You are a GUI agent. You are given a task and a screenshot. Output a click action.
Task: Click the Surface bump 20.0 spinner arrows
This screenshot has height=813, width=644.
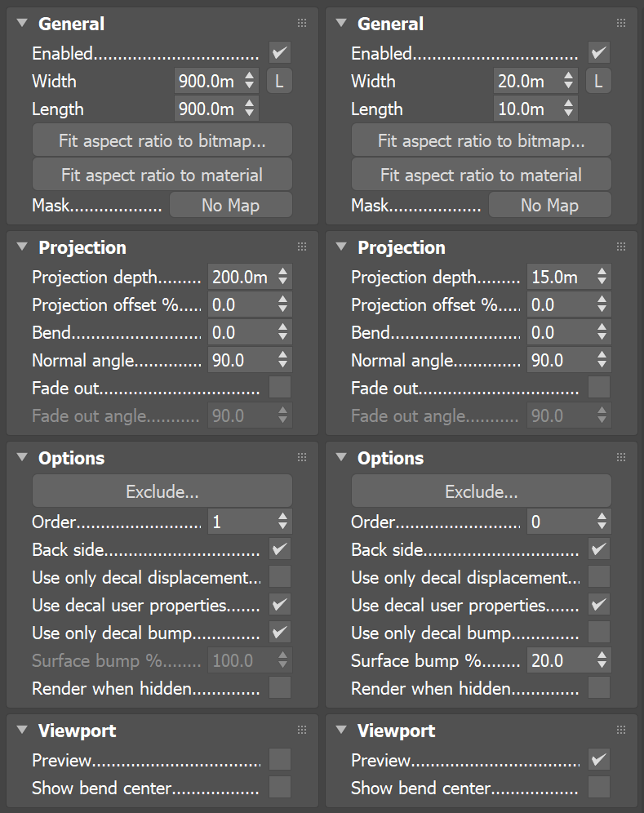pos(602,660)
